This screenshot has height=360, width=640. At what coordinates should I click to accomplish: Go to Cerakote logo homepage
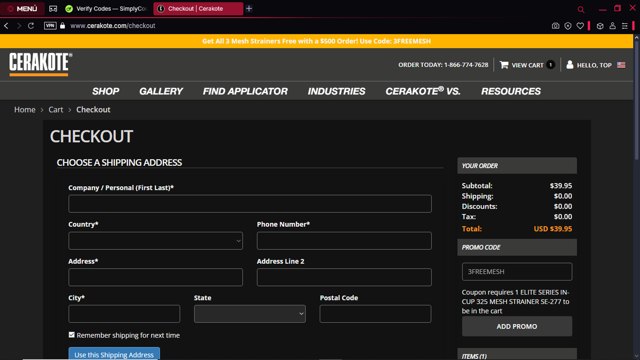coord(40,64)
